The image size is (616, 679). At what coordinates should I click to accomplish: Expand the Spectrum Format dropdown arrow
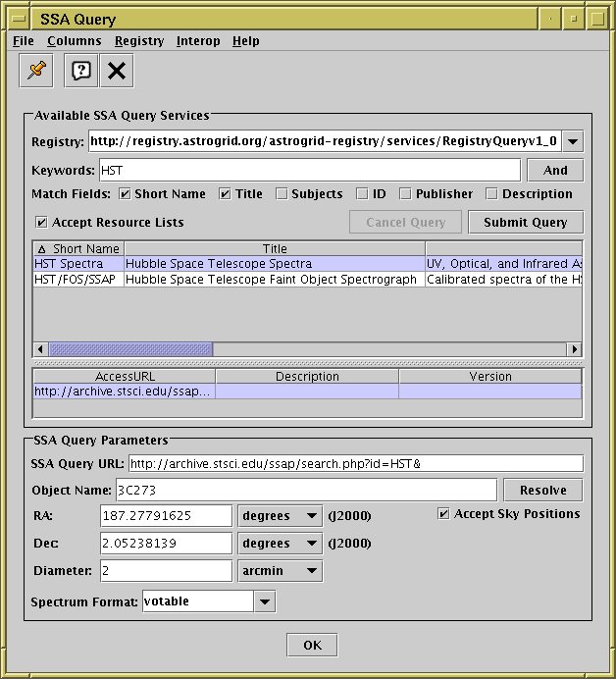(x=265, y=601)
